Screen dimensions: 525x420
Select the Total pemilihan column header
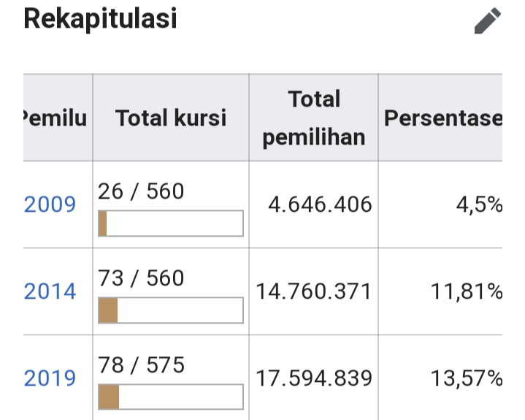(314, 118)
